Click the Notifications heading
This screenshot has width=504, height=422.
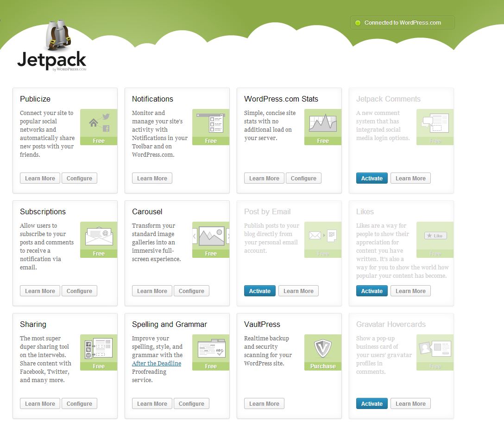tap(152, 99)
